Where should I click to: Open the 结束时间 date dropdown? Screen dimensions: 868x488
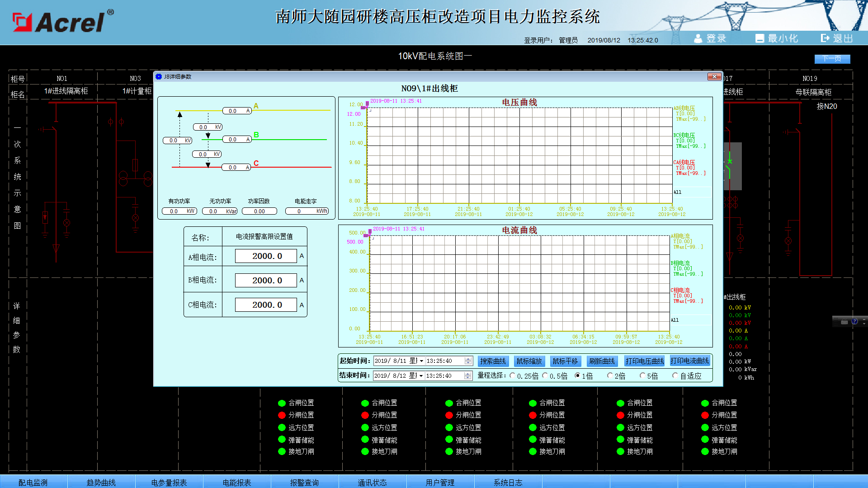pyautogui.click(x=421, y=376)
